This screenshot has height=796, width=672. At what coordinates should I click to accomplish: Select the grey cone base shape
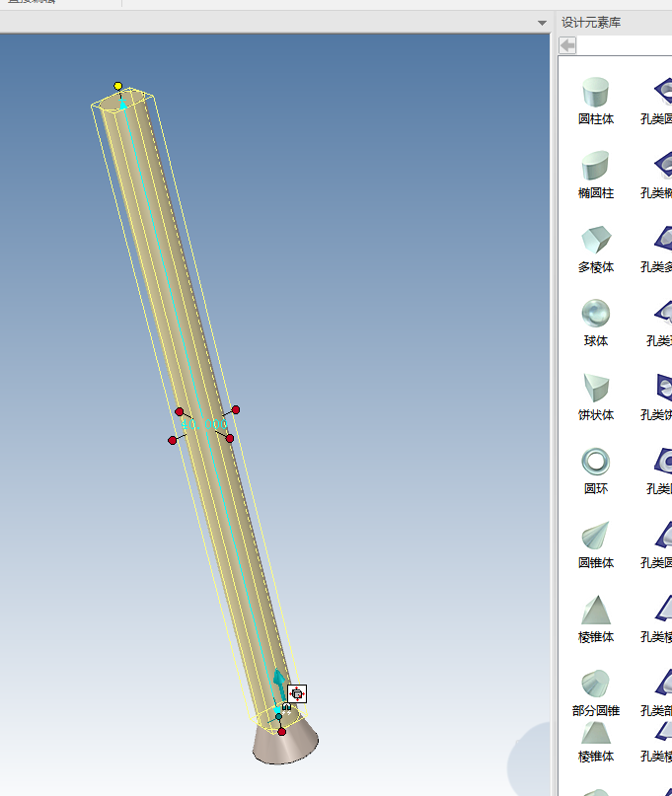285,747
